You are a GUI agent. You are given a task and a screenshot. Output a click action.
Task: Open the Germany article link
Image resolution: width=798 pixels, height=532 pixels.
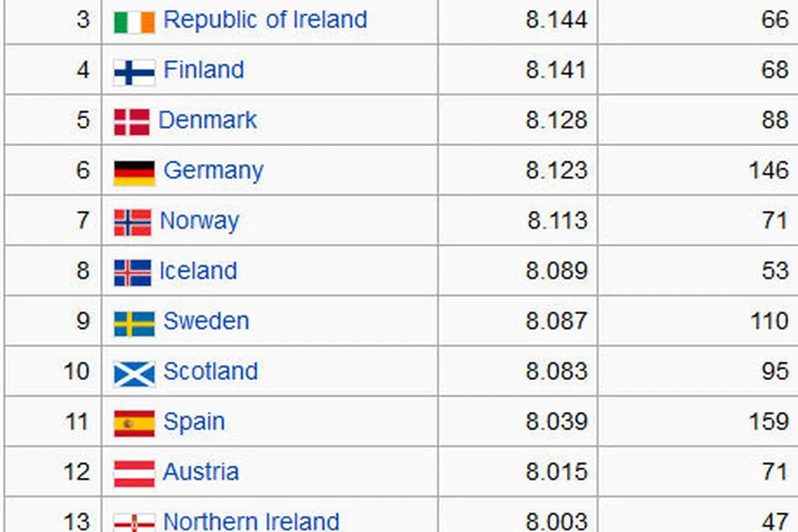pyautogui.click(x=213, y=170)
